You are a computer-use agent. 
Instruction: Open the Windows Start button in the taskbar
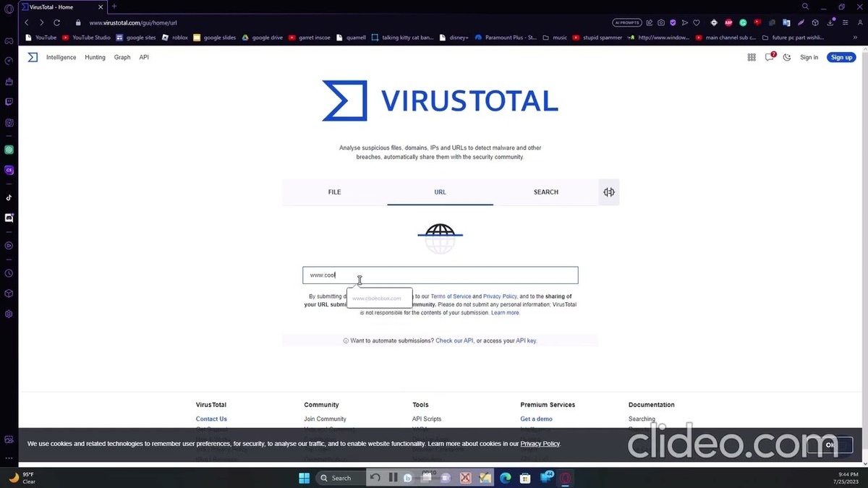pyautogui.click(x=304, y=478)
